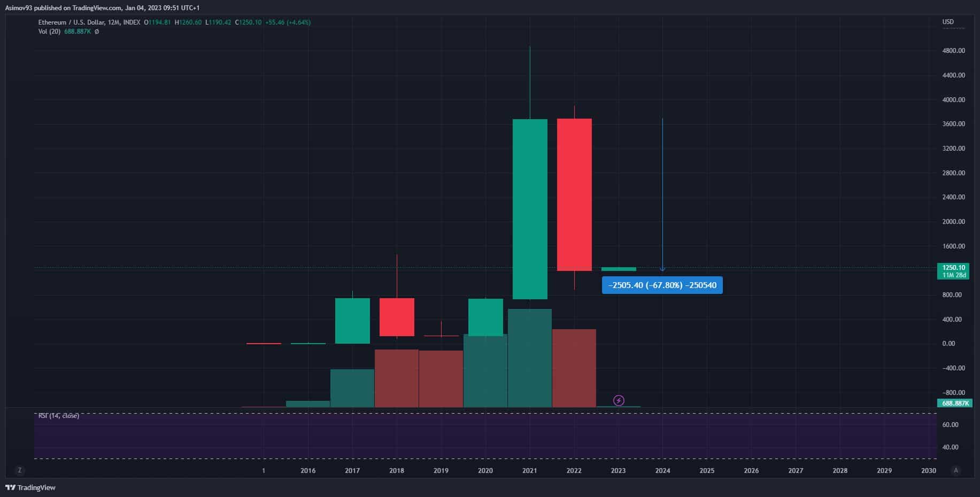Click the purple lightning bolt event icon

click(x=619, y=400)
